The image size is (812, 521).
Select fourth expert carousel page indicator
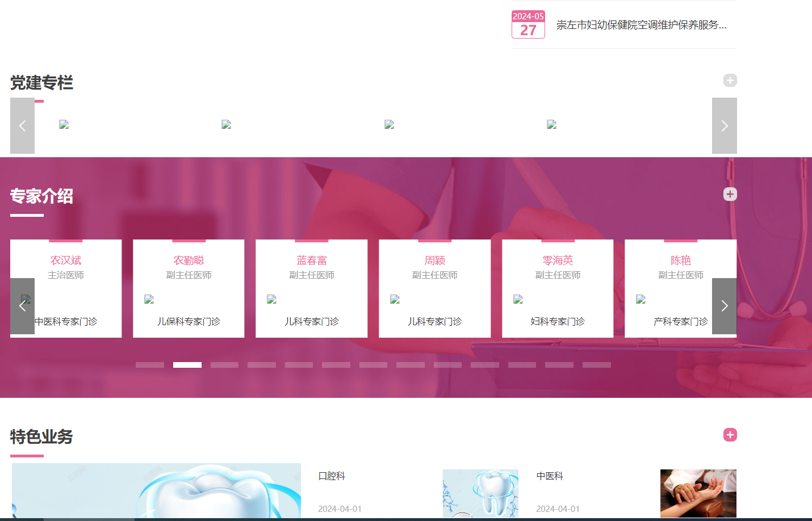pos(262,365)
